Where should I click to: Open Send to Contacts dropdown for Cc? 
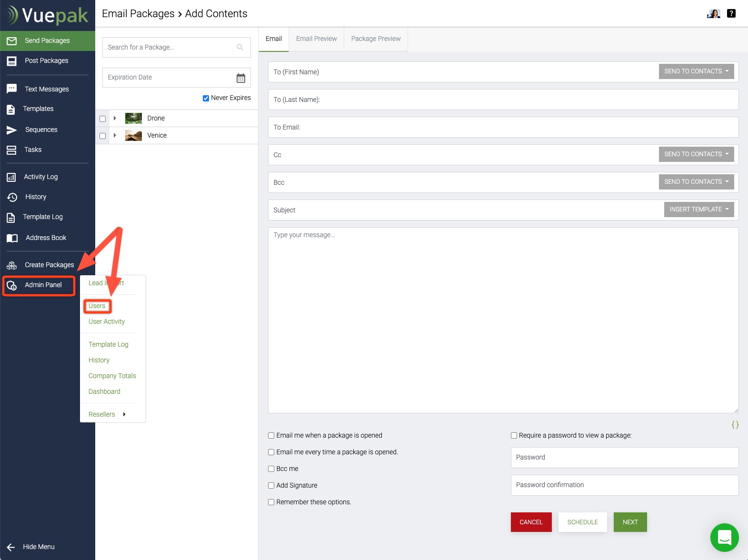[696, 154]
